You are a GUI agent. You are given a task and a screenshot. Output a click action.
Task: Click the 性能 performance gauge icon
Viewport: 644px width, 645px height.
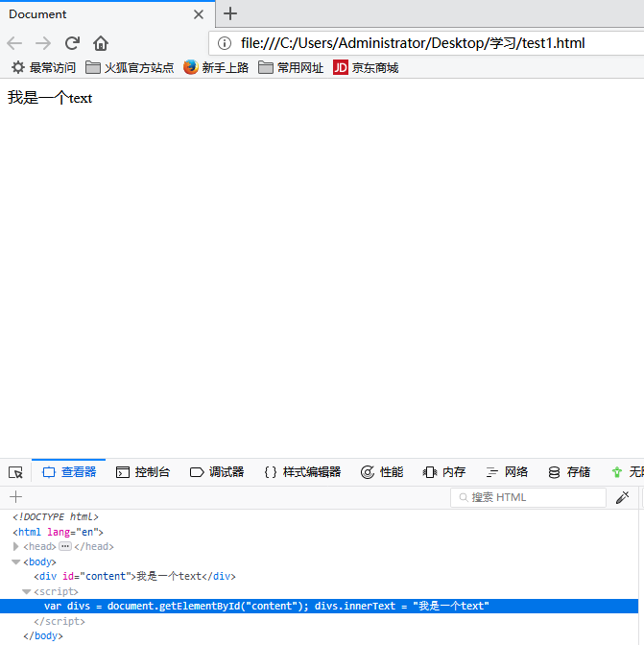click(368, 472)
